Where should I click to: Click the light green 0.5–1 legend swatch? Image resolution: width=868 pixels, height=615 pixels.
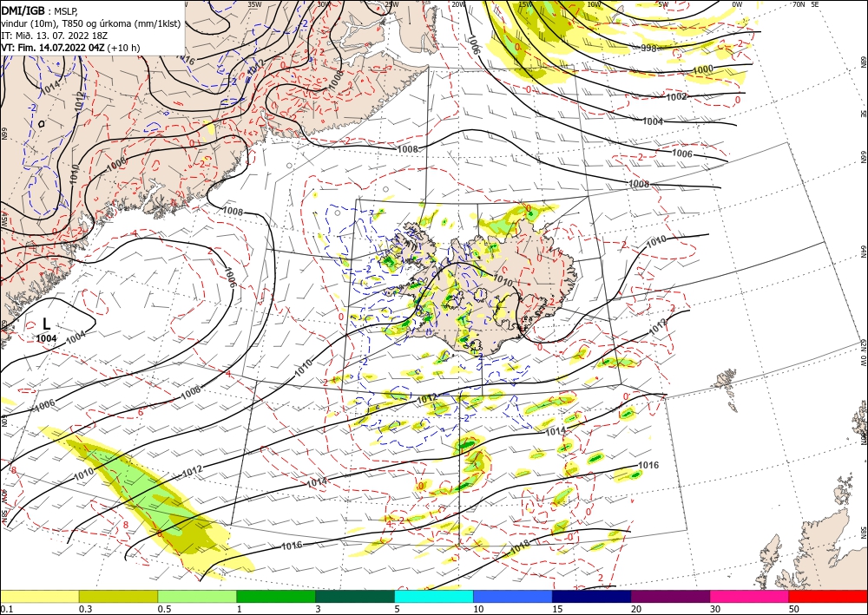197,596
